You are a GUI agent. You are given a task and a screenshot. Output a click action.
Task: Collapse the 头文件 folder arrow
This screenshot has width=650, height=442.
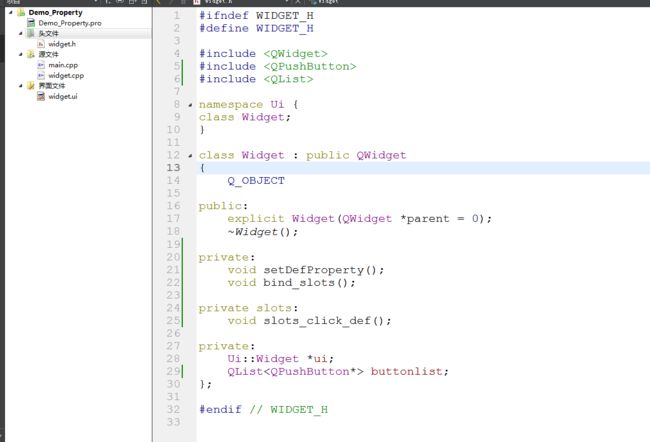(x=20, y=33)
